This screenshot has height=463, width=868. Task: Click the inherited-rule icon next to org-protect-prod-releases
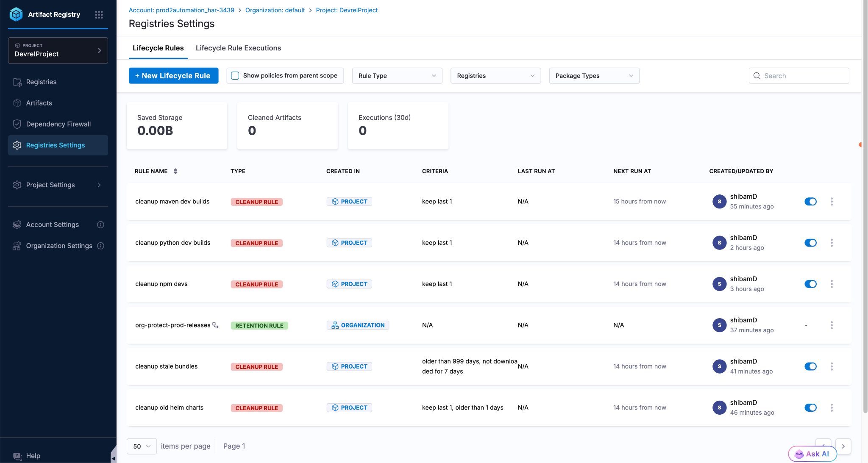coord(215,325)
